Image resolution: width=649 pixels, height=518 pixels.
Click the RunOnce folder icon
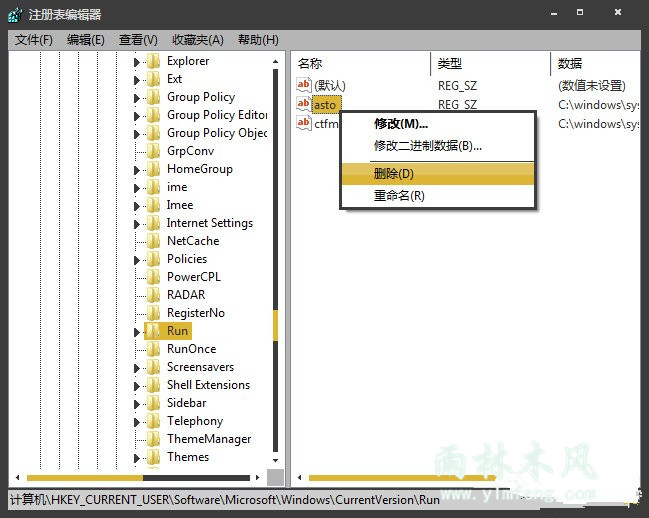click(154, 349)
